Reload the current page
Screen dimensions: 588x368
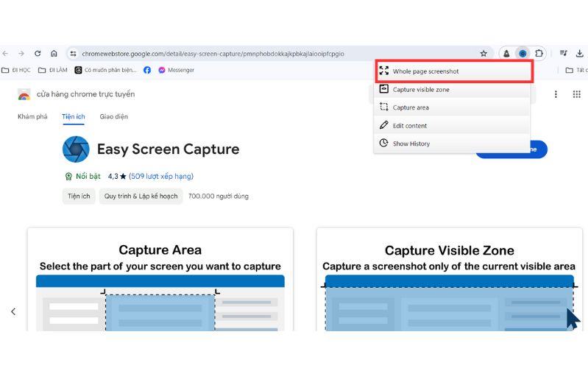[38, 54]
